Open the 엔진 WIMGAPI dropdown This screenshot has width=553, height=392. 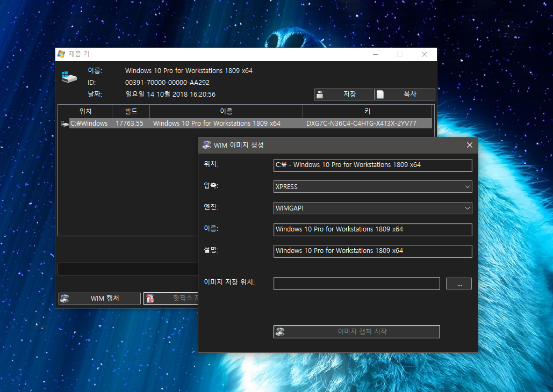point(373,208)
